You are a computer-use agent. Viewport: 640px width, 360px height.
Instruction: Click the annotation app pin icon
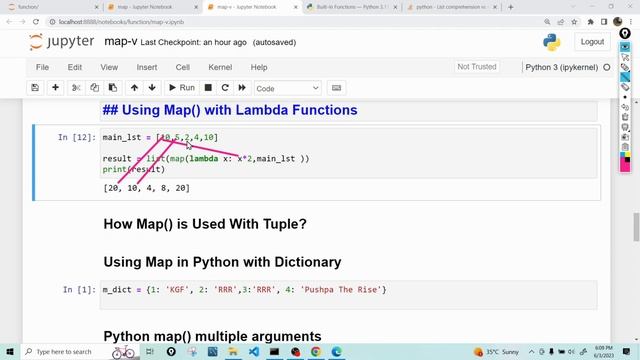(625, 33)
